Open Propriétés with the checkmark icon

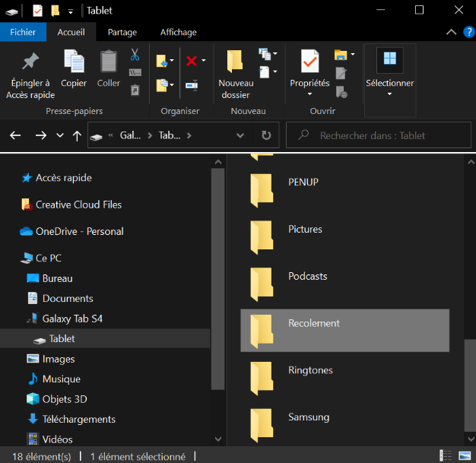pyautogui.click(x=309, y=62)
